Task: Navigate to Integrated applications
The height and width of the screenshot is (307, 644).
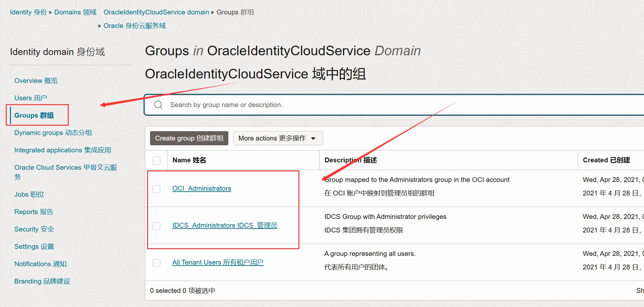Action: click(63, 150)
